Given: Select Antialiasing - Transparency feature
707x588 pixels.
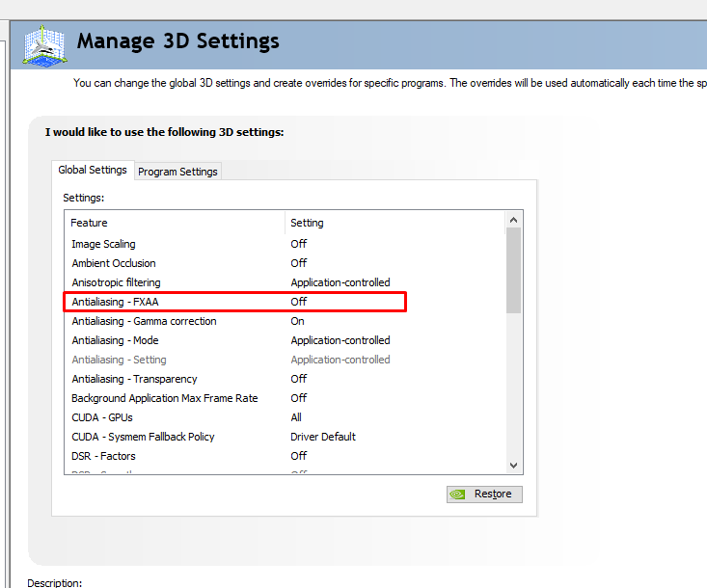Looking at the screenshot, I should click(x=134, y=379).
